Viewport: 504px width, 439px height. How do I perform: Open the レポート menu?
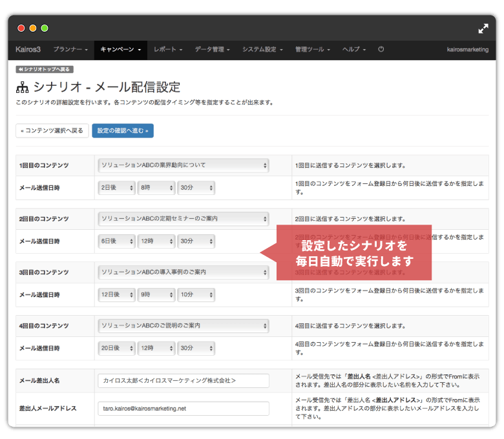click(x=168, y=50)
